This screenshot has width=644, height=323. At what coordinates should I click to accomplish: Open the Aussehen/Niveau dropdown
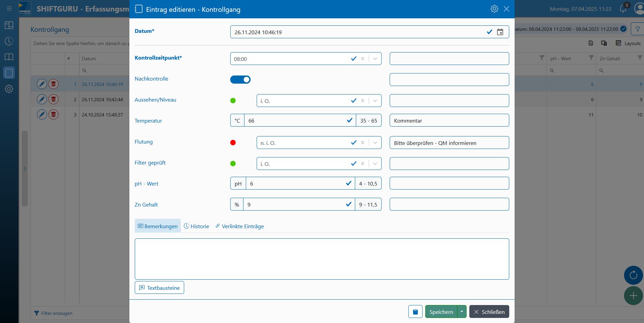[x=374, y=101]
